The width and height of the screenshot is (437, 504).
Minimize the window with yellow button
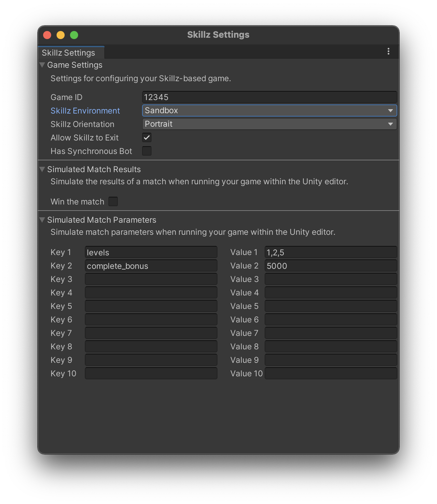point(61,35)
